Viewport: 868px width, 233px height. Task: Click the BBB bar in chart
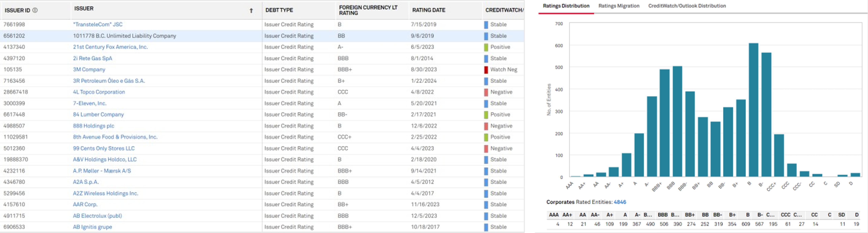tap(677, 121)
